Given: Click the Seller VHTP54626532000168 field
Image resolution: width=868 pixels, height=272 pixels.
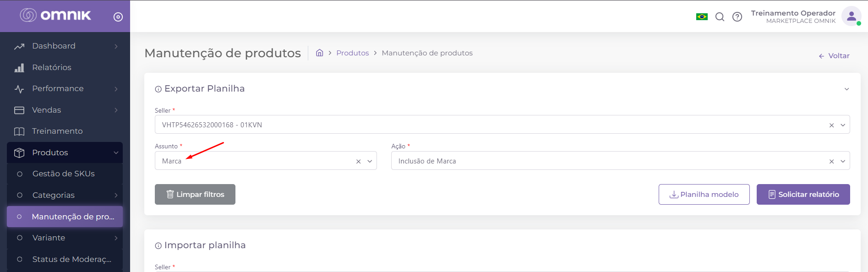Looking at the screenshot, I should pos(502,125).
